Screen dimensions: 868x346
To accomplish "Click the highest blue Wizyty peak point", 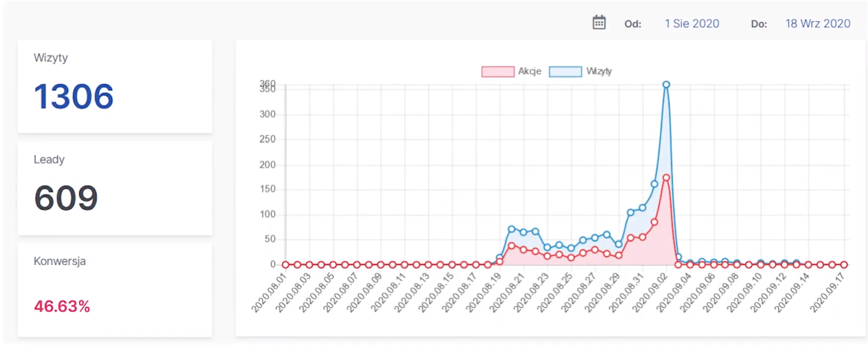I will click(x=666, y=84).
